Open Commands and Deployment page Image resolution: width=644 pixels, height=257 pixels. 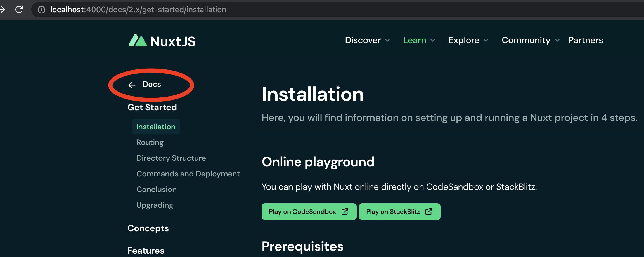[188, 174]
